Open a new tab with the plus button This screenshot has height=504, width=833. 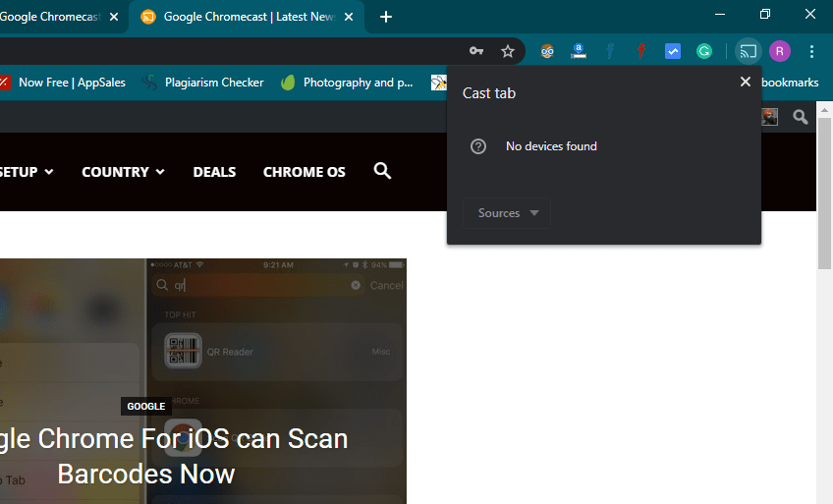pyautogui.click(x=386, y=17)
